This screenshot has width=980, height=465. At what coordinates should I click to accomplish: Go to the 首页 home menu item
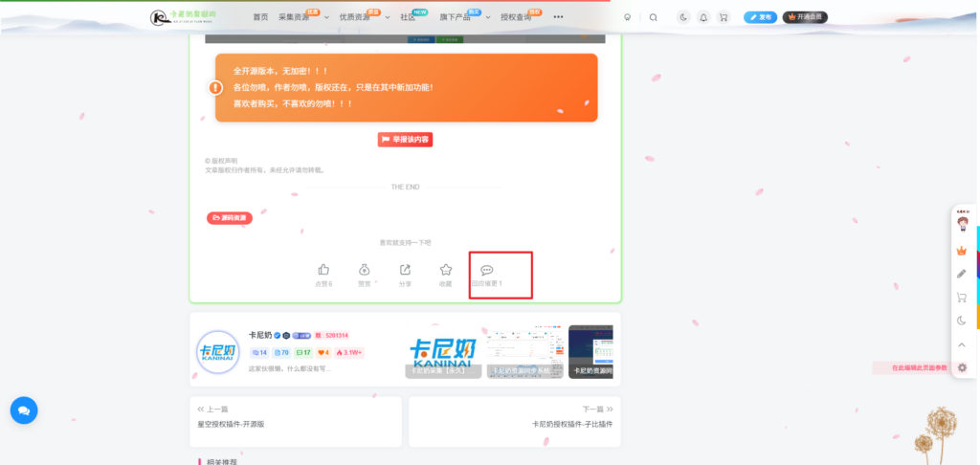point(260,17)
